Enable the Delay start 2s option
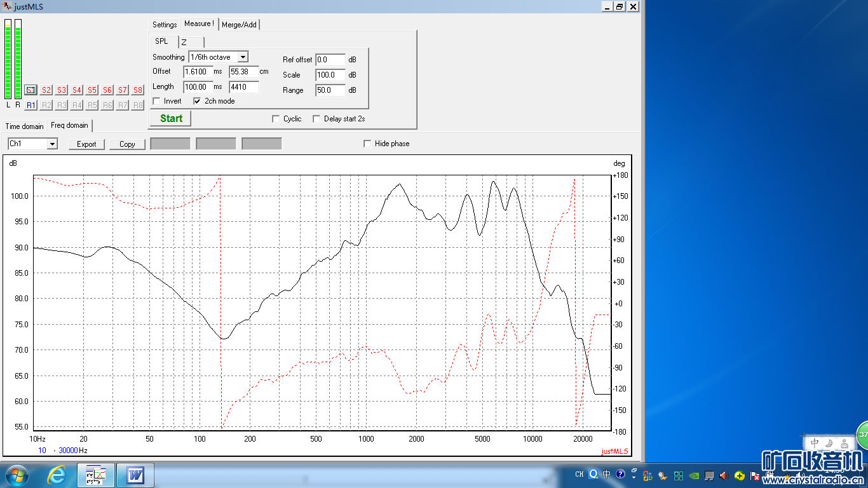This screenshot has height=488, width=868. click(316, 119)
